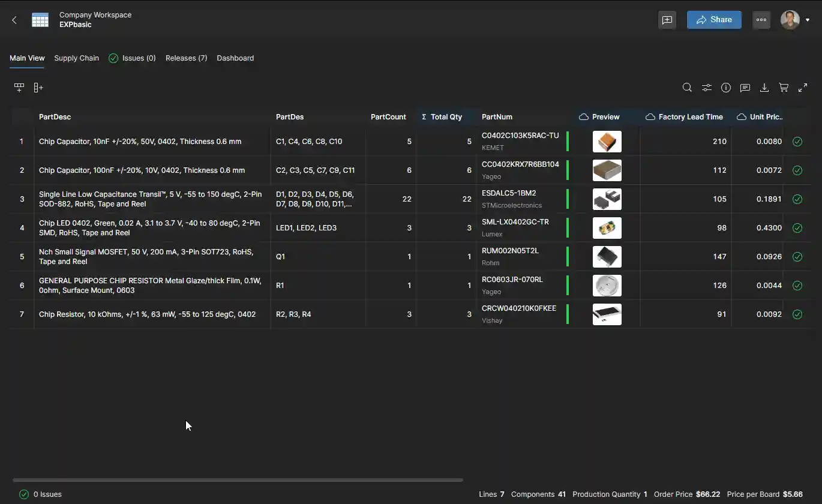Open the search magnifier icon
The height and width of the screenshot is (504, 822).
(687, 88)
